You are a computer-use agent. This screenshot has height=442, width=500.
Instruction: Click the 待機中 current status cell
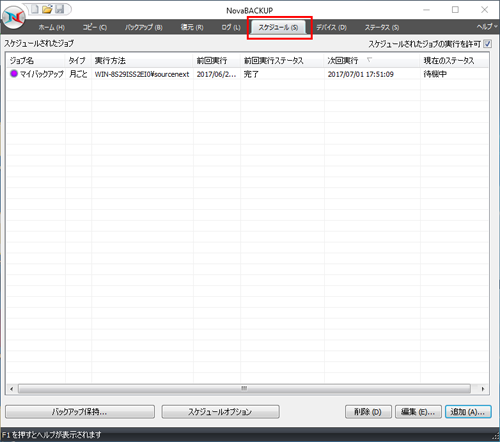435,74
